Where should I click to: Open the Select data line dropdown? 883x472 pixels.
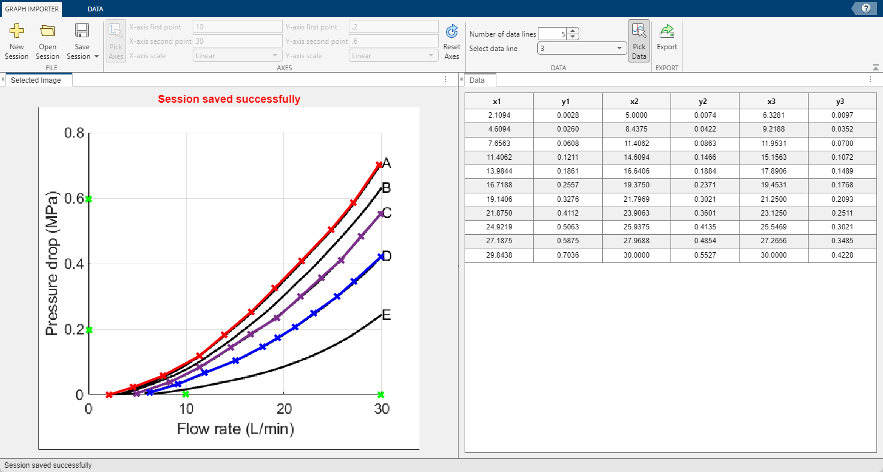(620, 48)
